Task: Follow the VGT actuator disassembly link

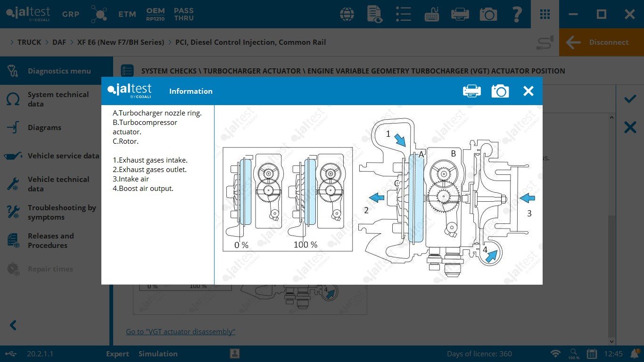Action: [181, 332]
